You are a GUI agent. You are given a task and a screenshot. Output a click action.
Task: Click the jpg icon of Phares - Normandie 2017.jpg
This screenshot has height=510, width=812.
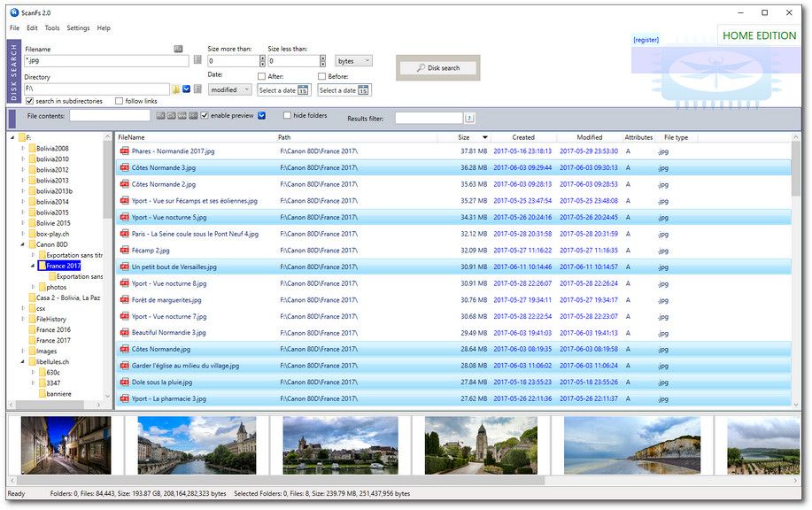pos(124,151)
